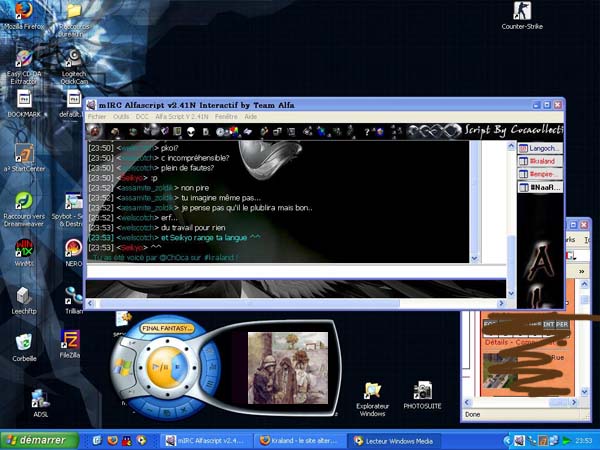Open the DCC menu in mIRC
Screen dimensions: 600x450
[x=142, y=117]
